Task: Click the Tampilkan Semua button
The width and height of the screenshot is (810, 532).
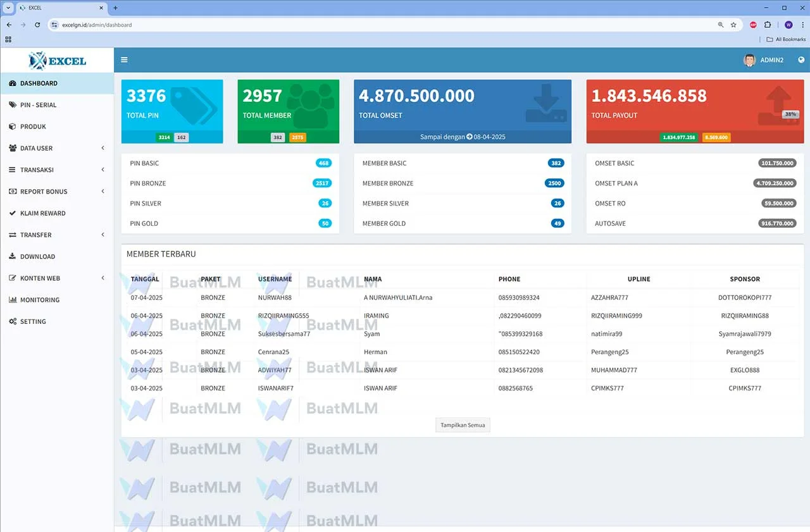Action: pos(463,424)
